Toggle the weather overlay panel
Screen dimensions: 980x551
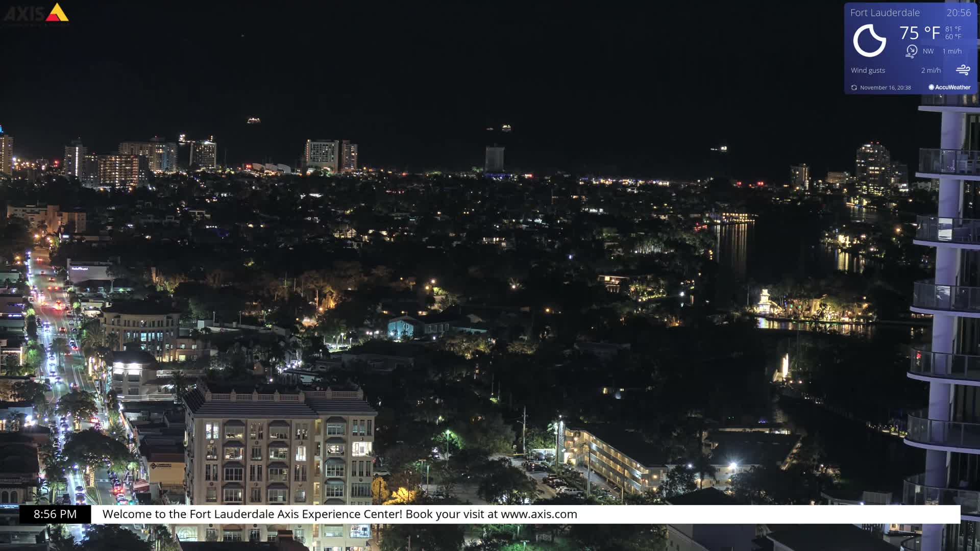[910, 48]
